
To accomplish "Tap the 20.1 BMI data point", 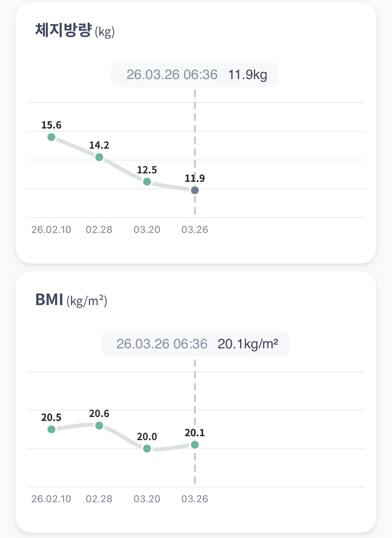I will click(x=195, y=445).
